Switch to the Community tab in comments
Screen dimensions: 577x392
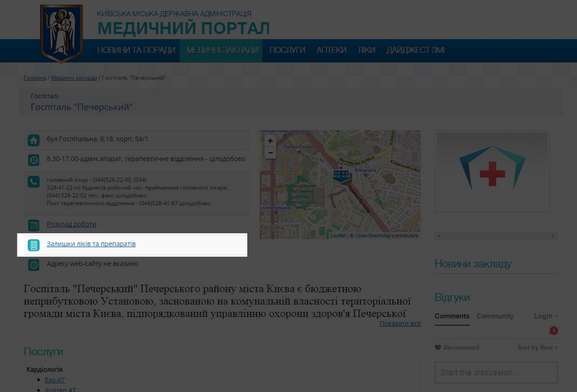click(494, 316)
